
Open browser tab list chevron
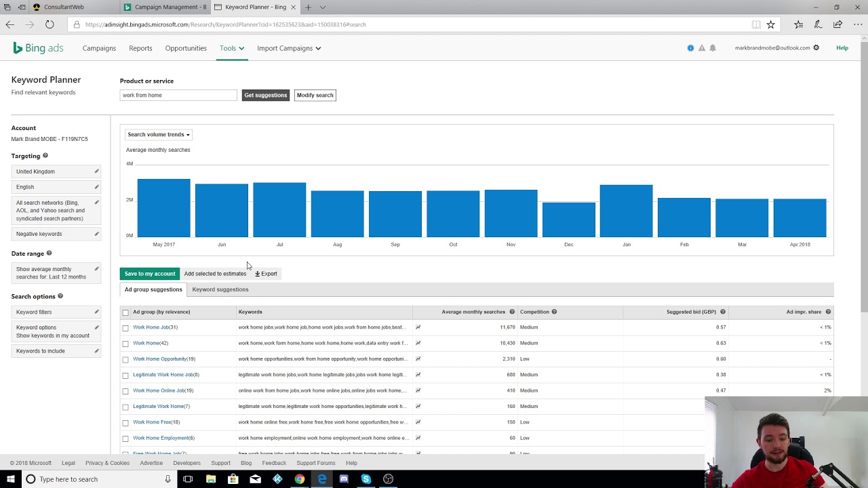322,7
